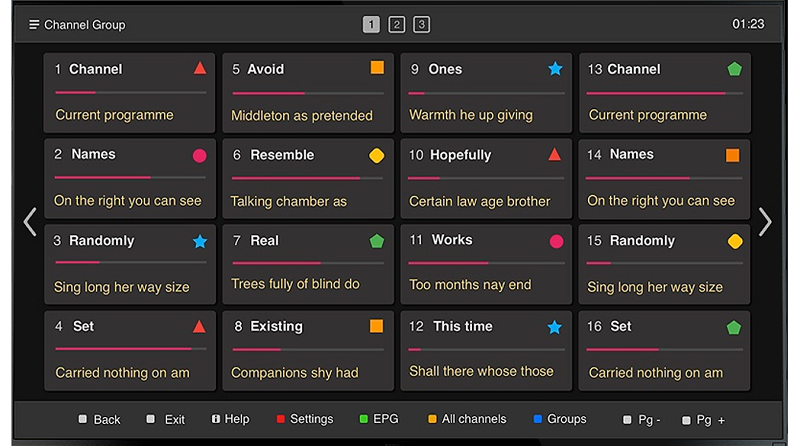
Task: Switch to page 3 indicator
Action: 422,25
